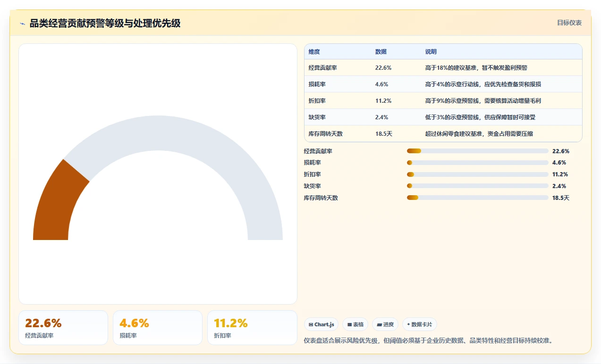Click the 缺货率 label in the progress list

coord(313,186)
